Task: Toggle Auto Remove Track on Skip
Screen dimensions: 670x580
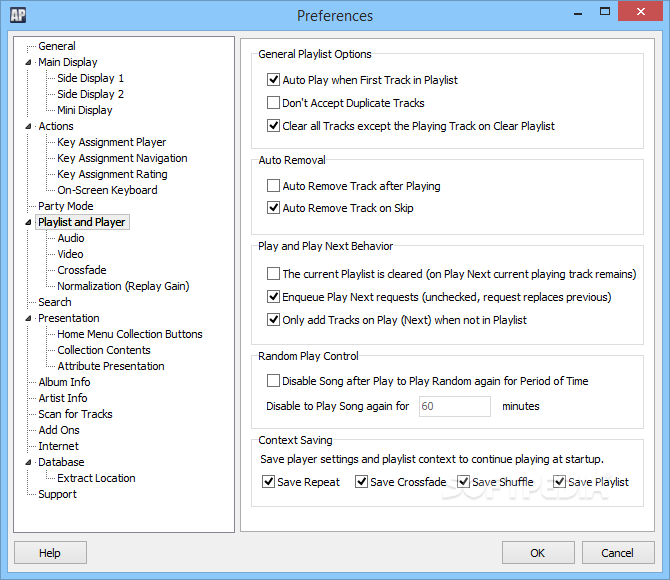Action: (x=273, y=208)
